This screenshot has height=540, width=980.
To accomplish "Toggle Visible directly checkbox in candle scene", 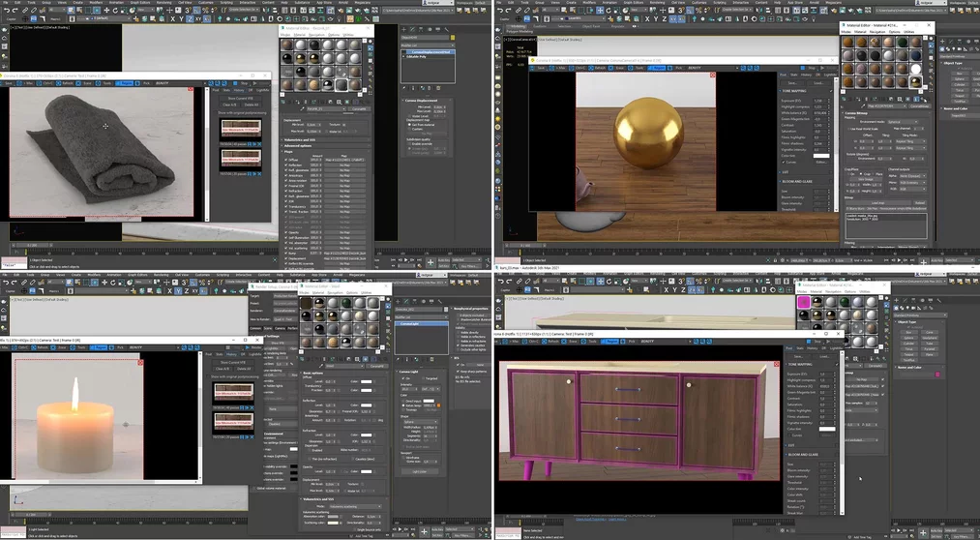I will click(x=459, y=332).
